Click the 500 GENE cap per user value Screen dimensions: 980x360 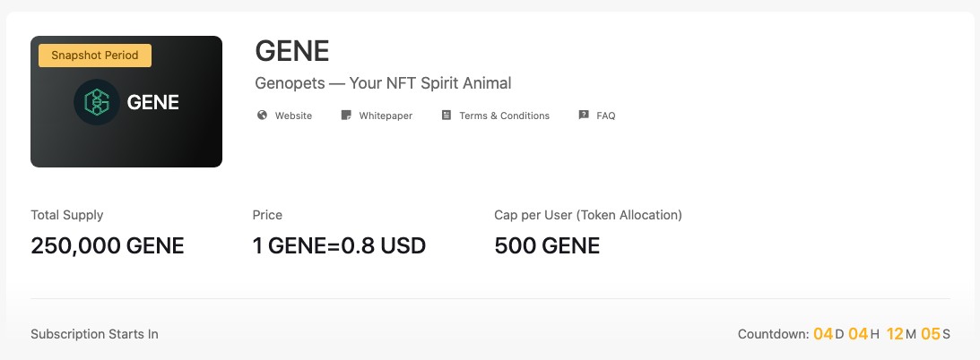coord(547,246)
